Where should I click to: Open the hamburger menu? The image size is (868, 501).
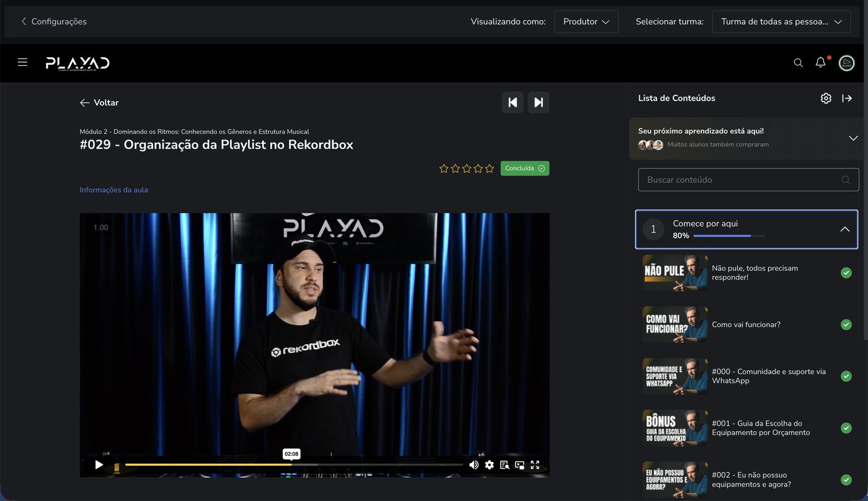[x=22, y=62]
